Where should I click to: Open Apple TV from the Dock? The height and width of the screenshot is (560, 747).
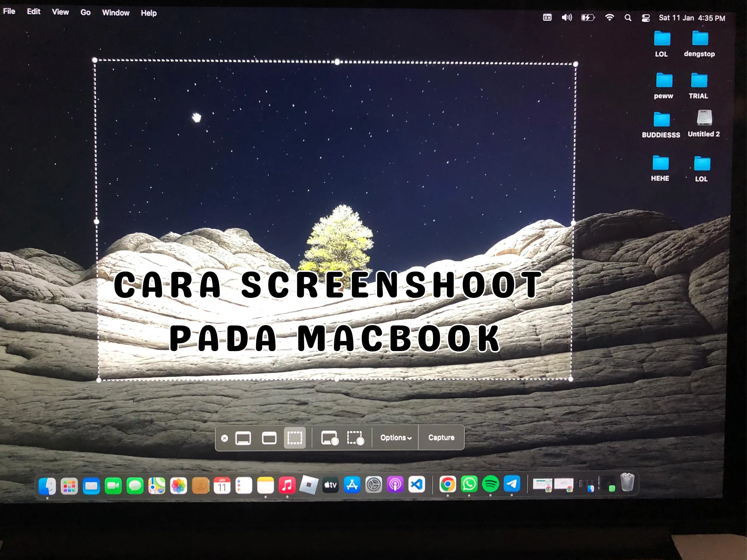[x=330, y=485]
